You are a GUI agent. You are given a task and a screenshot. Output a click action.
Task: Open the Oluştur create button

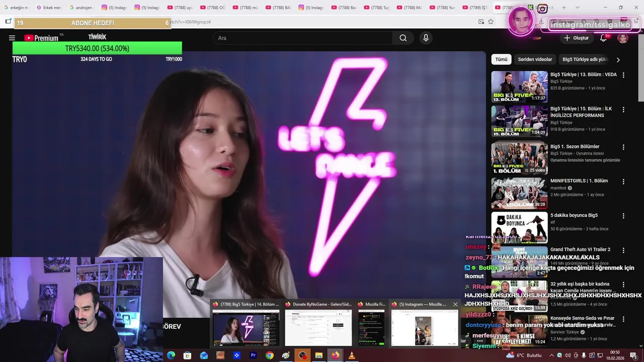coord(577,38)
